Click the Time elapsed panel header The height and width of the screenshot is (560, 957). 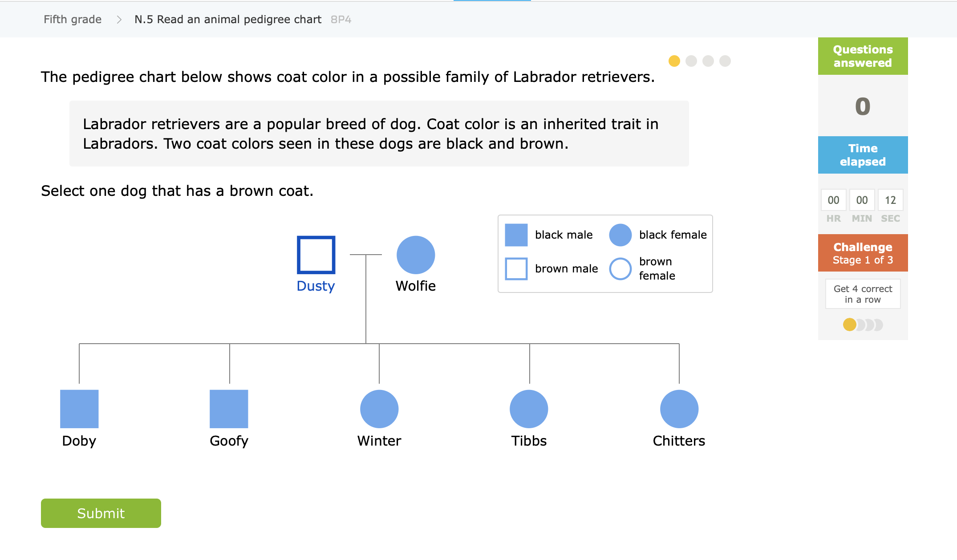[863, 155]
